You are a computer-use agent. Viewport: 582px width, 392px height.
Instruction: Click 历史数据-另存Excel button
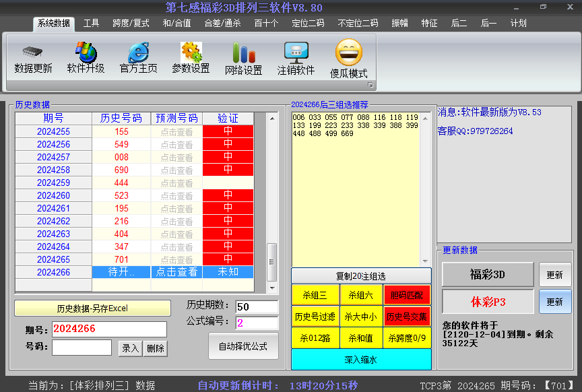point(92,308)
